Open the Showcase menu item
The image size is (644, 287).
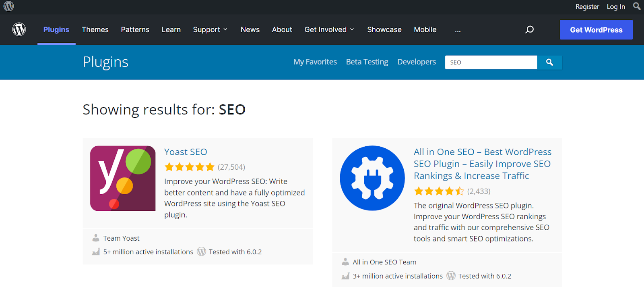(x=384, y=29)
